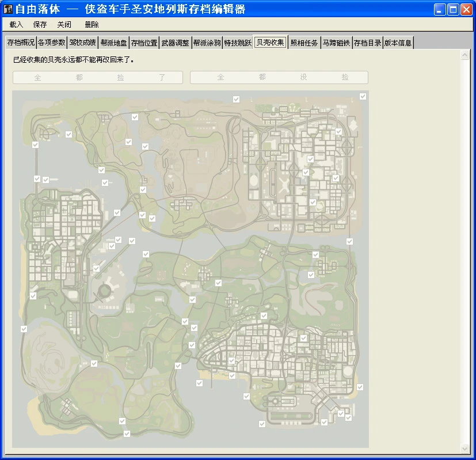The image size is (476, 460).
Task: Click the 贝壳收集 tab
Action: tap(270, 42)
